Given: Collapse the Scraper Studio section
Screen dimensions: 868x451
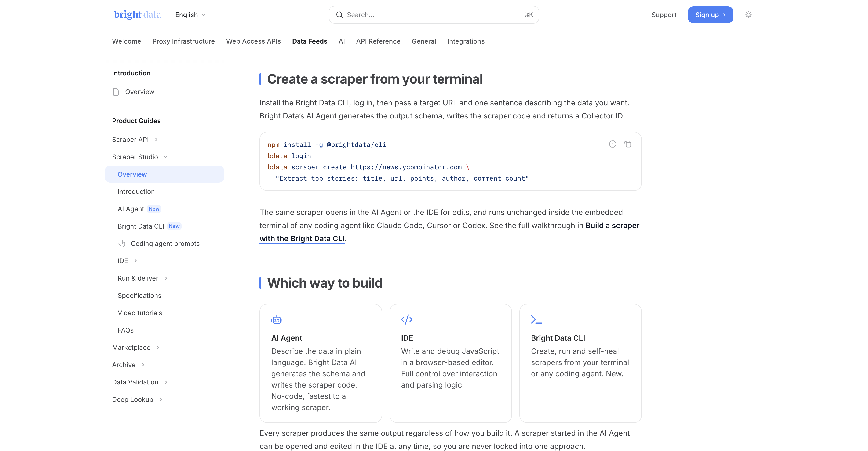Looking at the screenshot, I should pyautogui.click(x=165, y=157).
